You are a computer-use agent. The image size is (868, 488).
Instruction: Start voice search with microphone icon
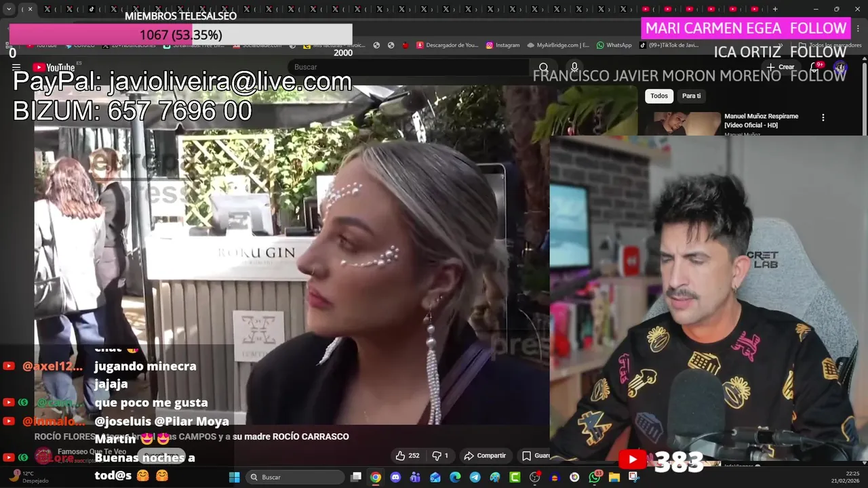pyautogui.click(x=574, y=67)
